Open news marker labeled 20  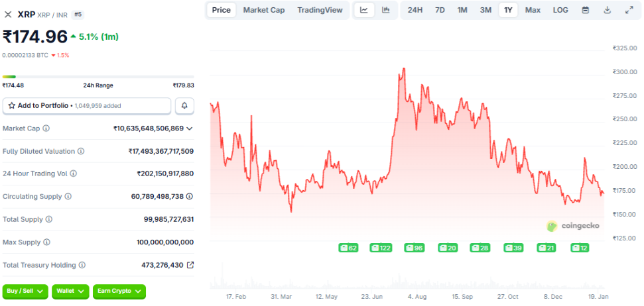point(448,248)
